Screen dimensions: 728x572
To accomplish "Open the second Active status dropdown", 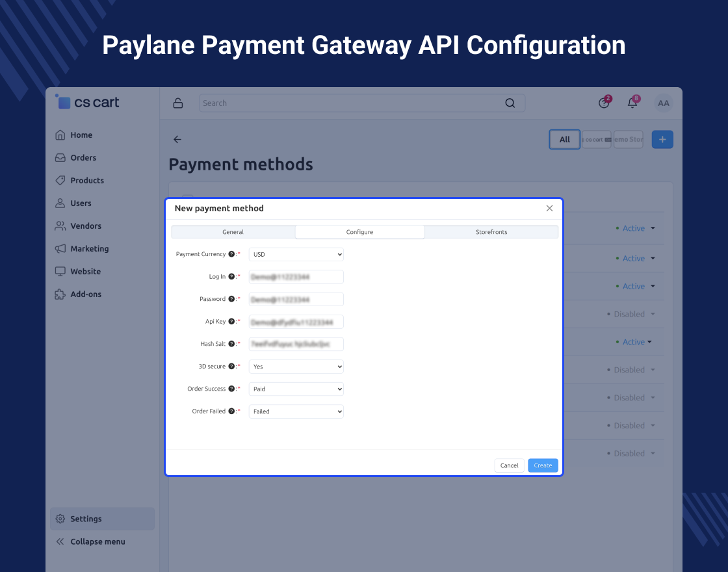I will [x=636, y=259].
